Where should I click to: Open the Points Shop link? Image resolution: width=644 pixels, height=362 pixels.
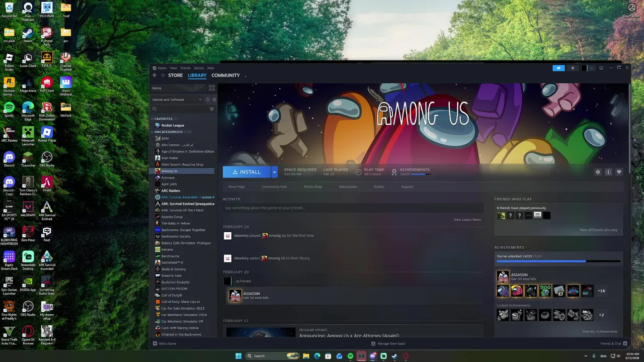313,187
